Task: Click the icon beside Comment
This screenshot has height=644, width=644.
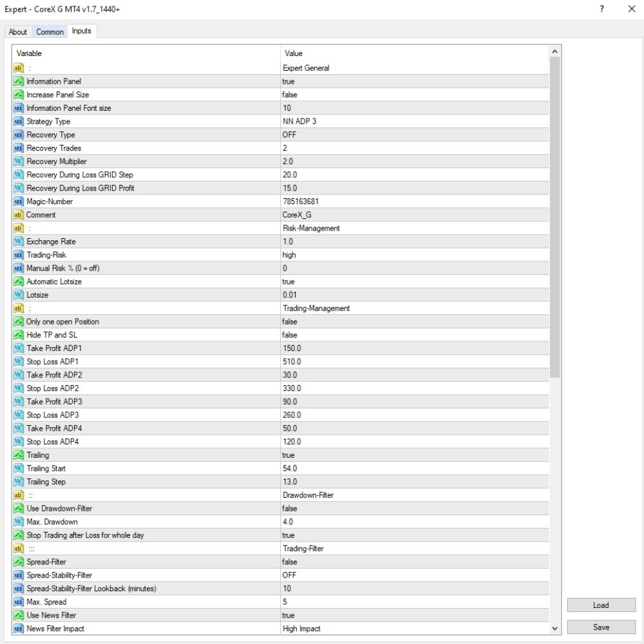Action: point(19,215)
